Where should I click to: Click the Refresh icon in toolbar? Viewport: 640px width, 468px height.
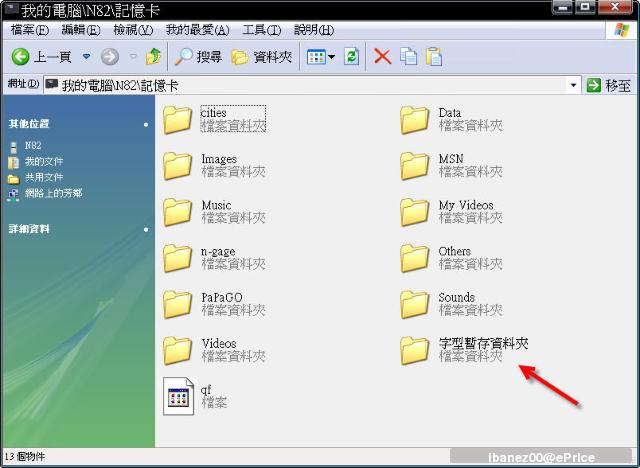tap(351, 57)
